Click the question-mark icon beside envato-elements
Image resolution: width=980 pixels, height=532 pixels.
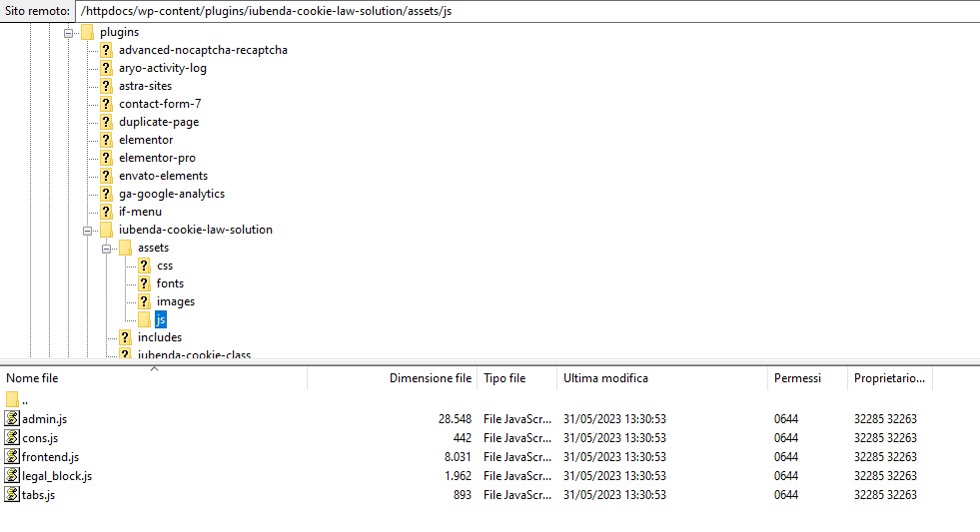coord(106,176)
